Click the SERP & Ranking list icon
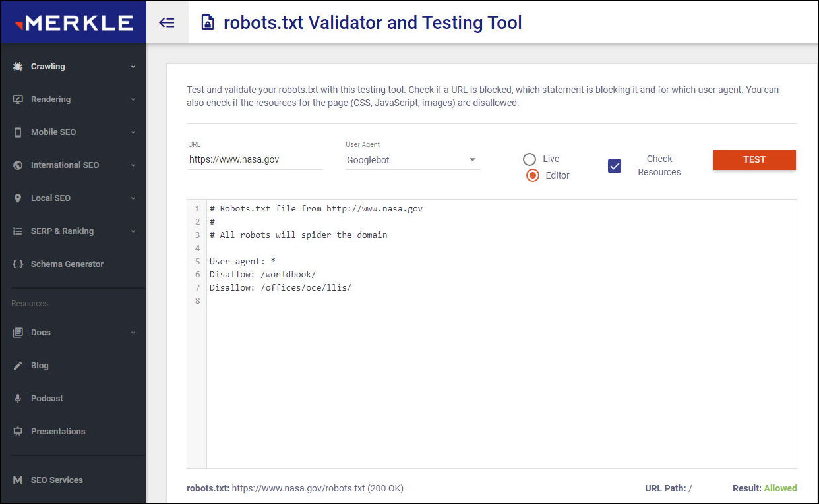Viewport: 819px width, 504px height. click(x=18, y=231)
